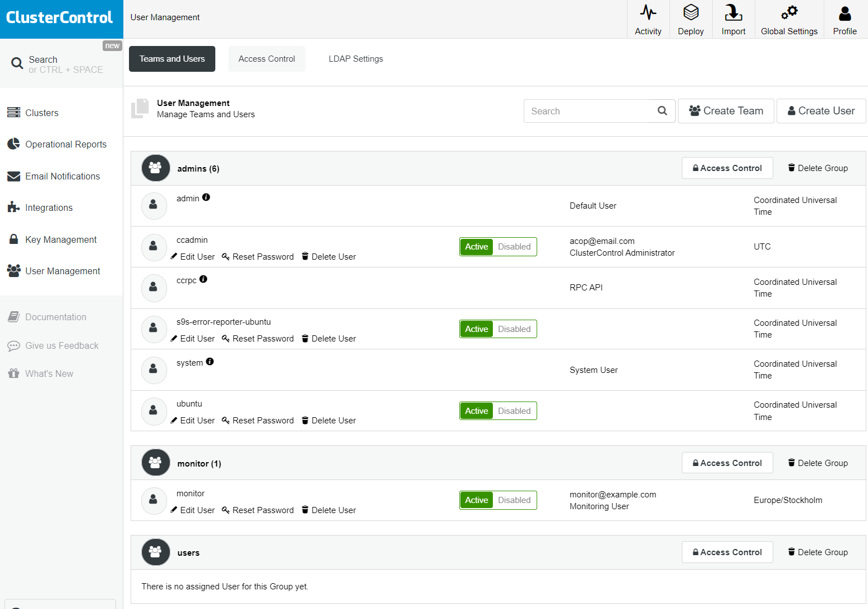Open the LDAP Settings tab

(355, 58)
